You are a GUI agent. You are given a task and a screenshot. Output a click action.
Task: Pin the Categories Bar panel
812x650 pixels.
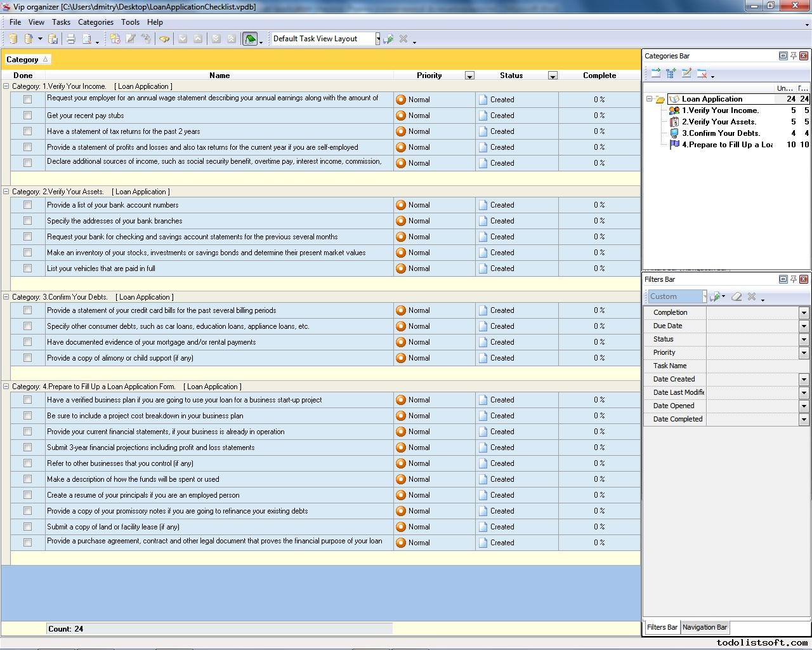(793, 56)
